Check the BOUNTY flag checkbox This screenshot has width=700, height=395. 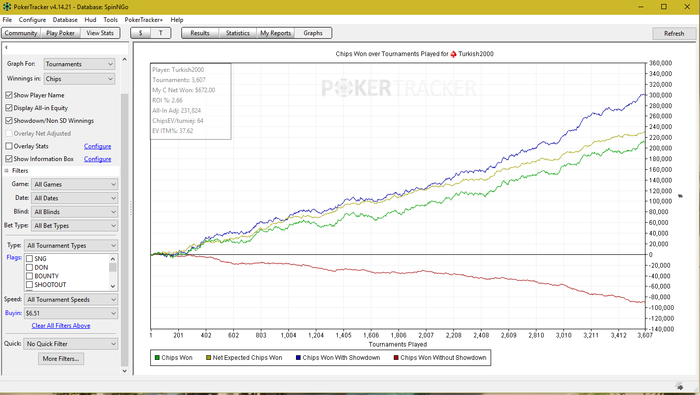[x=29, y=276]
